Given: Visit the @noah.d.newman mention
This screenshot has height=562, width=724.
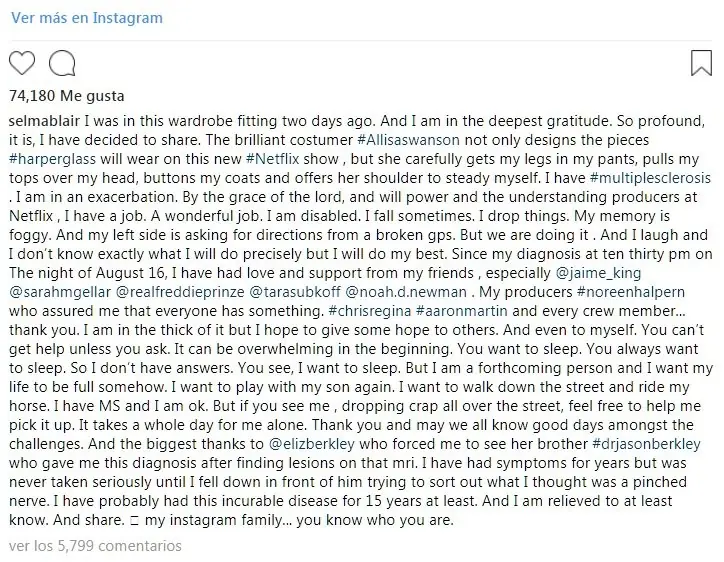Looking at the screenshot, I should point(406,292).
